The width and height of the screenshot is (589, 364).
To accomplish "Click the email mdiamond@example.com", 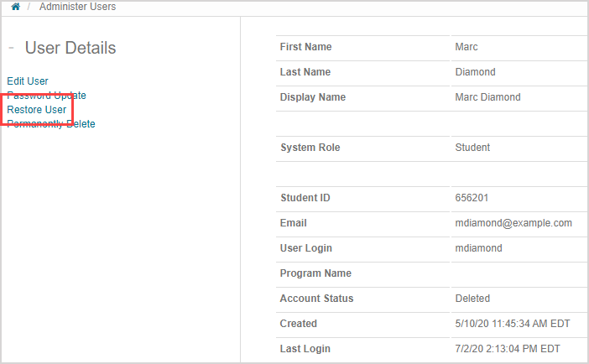I will (513, 223).
